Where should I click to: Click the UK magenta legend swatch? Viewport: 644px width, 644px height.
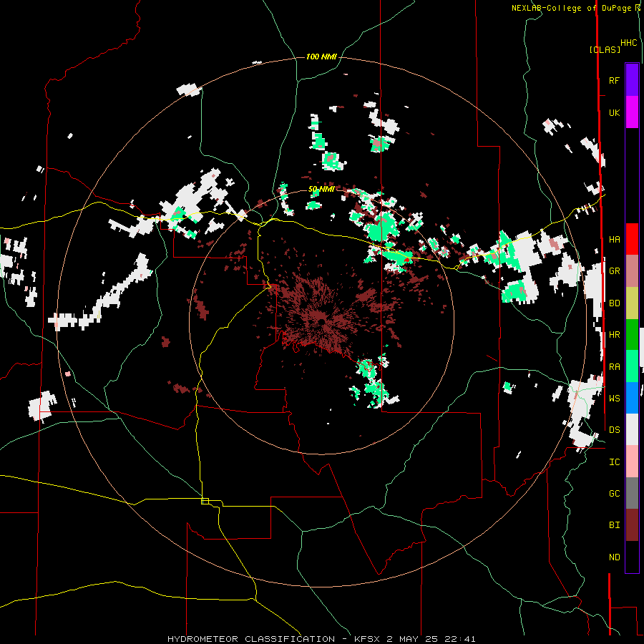click(x=632, y=112)
